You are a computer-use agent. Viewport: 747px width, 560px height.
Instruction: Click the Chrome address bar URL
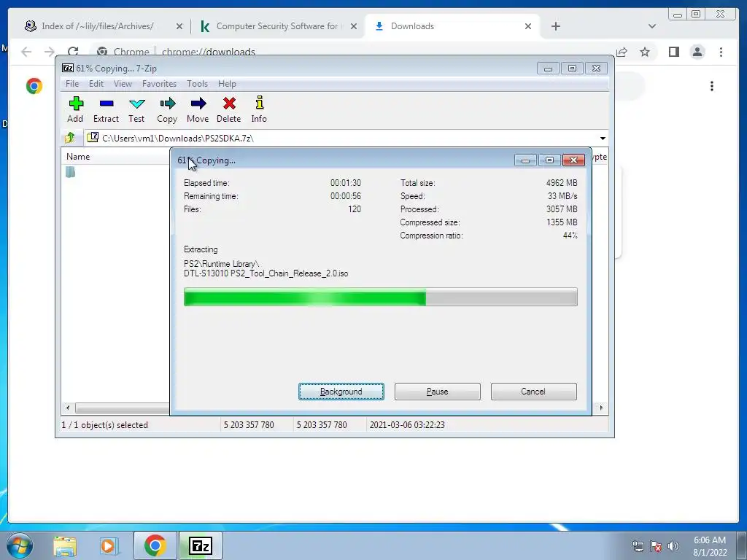[x=208, y=52]
